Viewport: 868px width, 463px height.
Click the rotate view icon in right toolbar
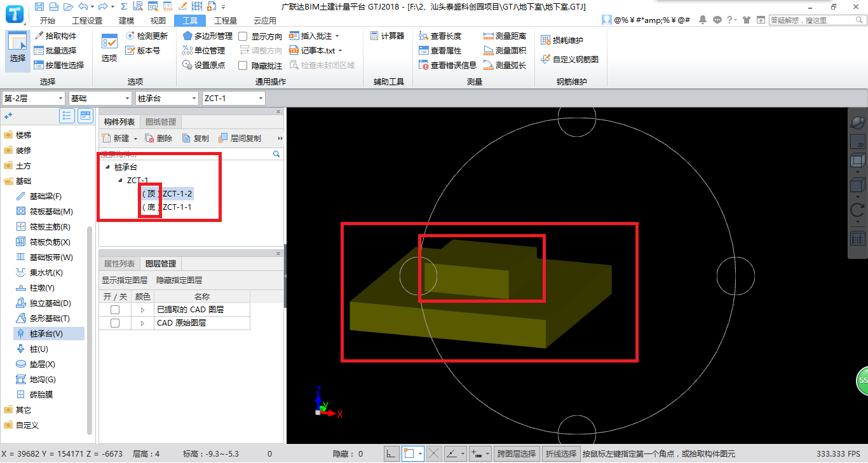click(857, 209)
